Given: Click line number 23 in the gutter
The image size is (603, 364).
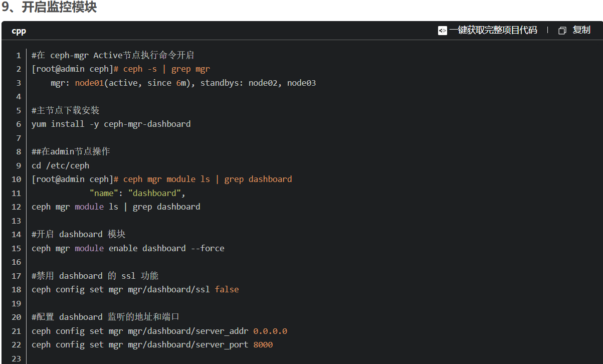Looking at the screenshot, I should [x=16, y=359].
